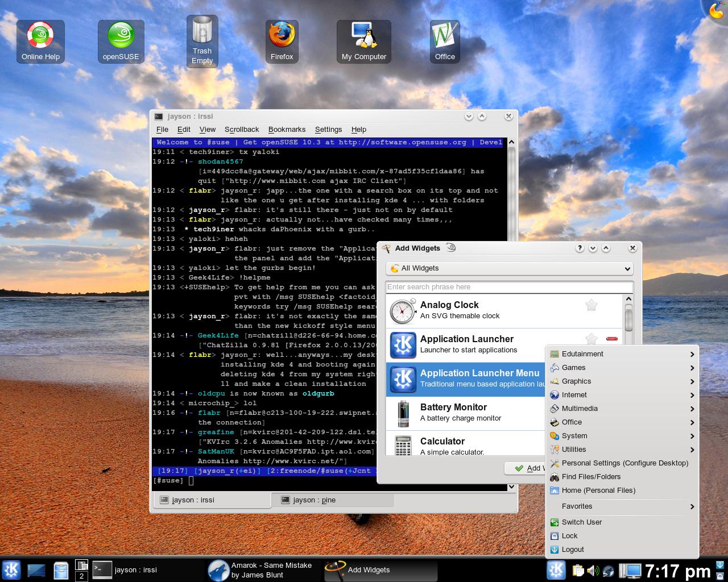Open the Office desktop icon
The width and height of the screenshot is (728, 582).
[445, 41]
